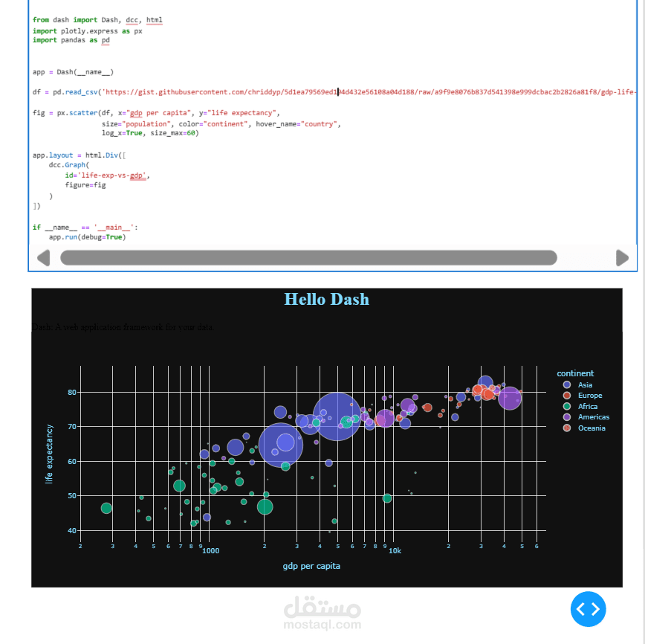This screenshot has height=644, width=645.
Task: Click the 1000 x-axis tick label
Action: 210,550
